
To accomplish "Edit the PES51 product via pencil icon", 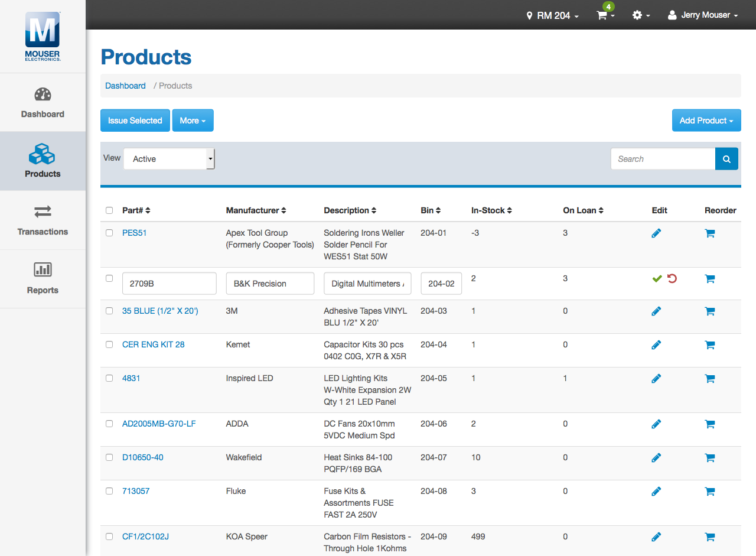I will coord(656,233).
